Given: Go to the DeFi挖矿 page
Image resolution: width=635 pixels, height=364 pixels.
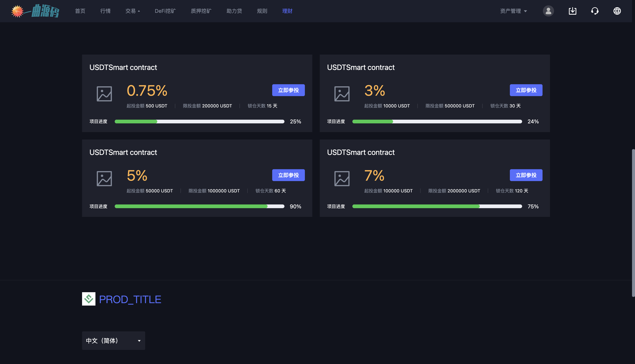Looking at the screenshot, I should (165, 11).
